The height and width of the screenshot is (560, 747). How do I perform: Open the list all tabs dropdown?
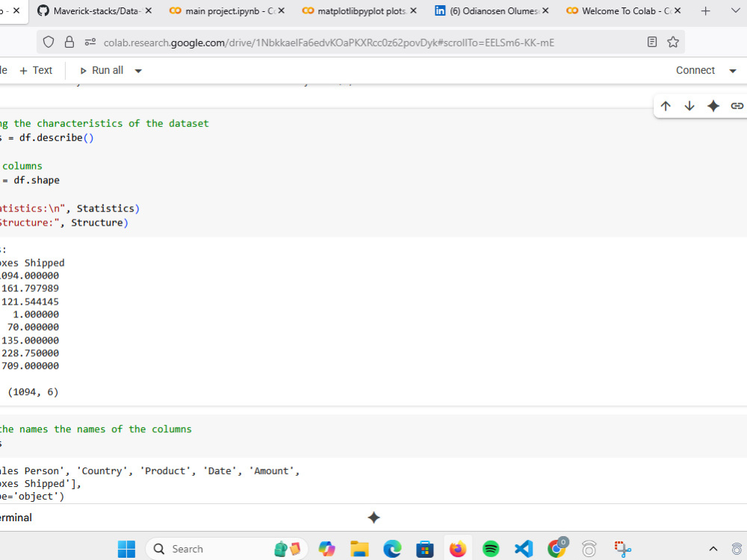735,11
